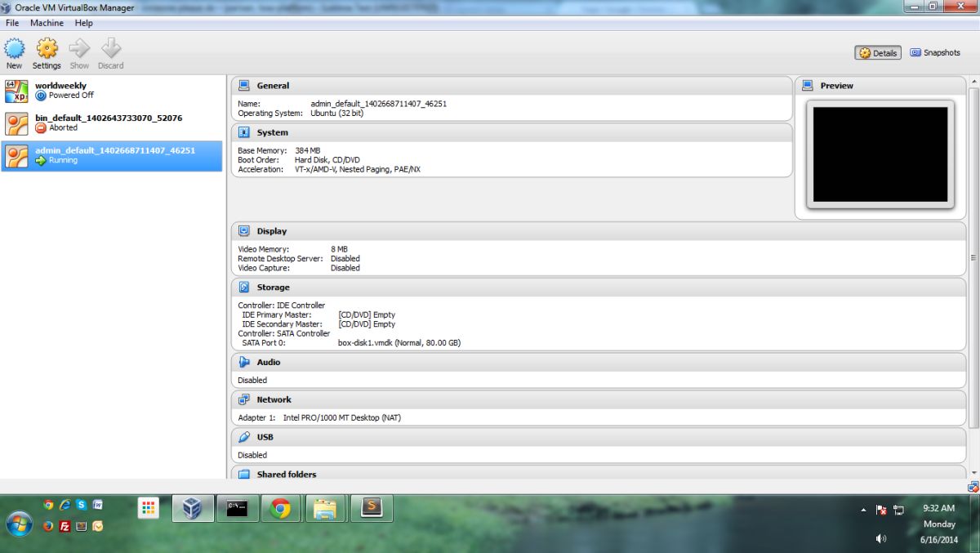Click the Storage section disk icon
Viewport: 980px width, 553px height.
tap(243, 288)
